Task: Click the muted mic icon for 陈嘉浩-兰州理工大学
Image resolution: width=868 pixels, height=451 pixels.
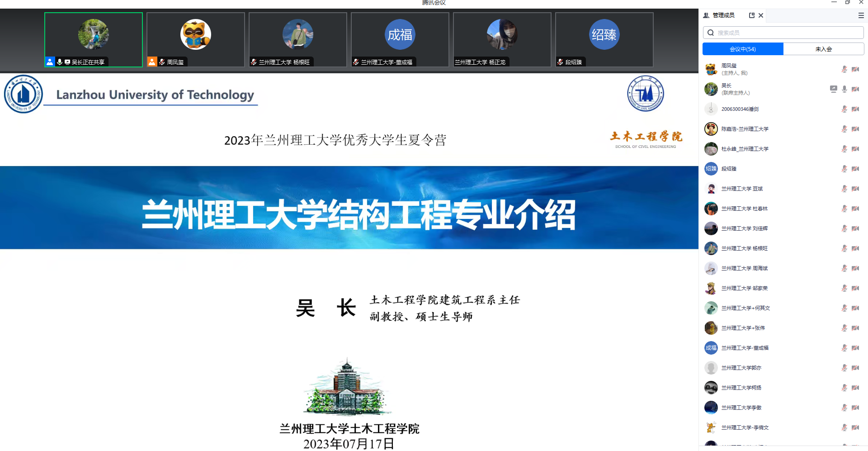Action: [844, 129]
